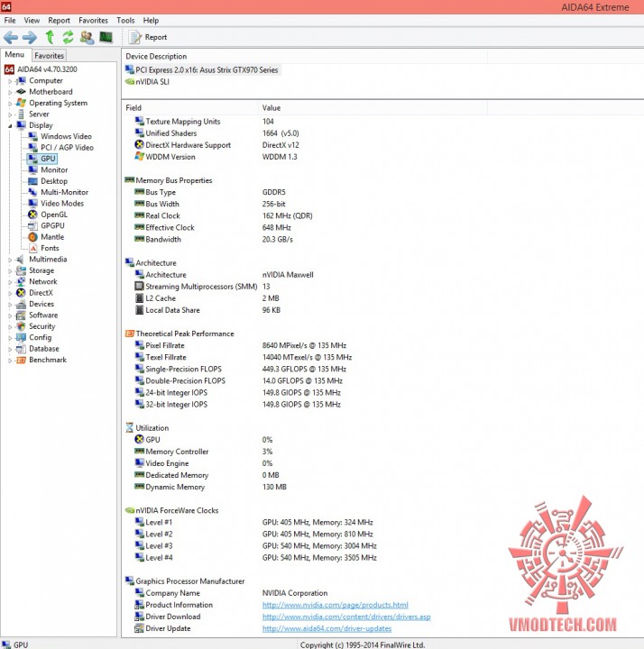Expand the Computer tree node
This screenshot has width=644, height=649.
point(10,81)
